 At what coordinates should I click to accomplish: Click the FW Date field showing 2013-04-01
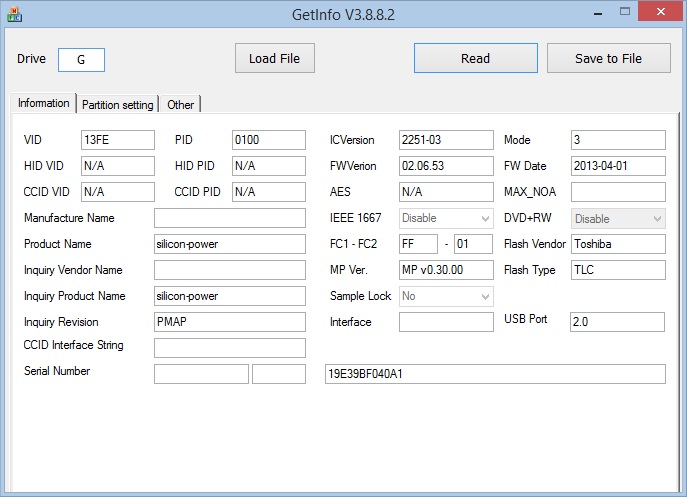(x=618, y=166)
